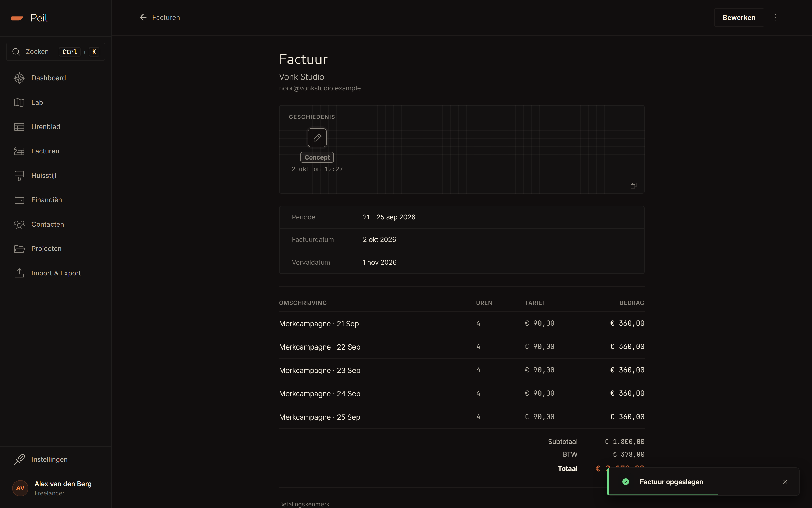812x508 pixels.
Task: Open the Import & Export upload icon
Action: [19, 273]
